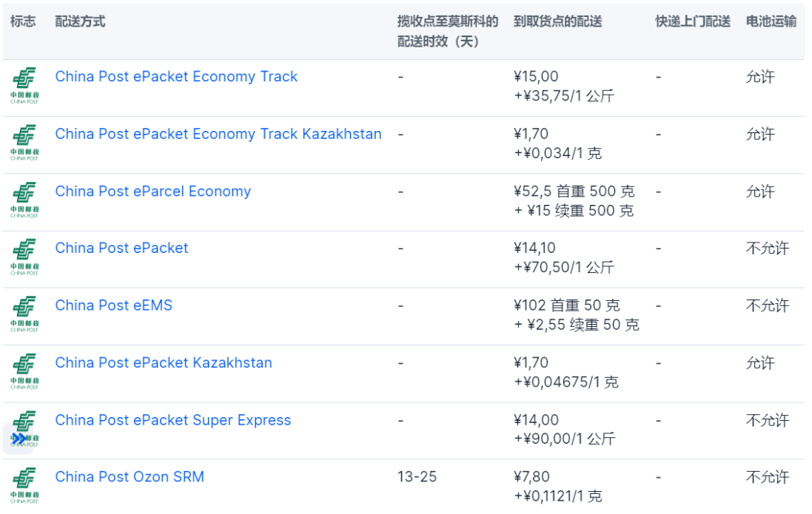
Task: Click the 电池运输 column header
Action: coord(771,21)
